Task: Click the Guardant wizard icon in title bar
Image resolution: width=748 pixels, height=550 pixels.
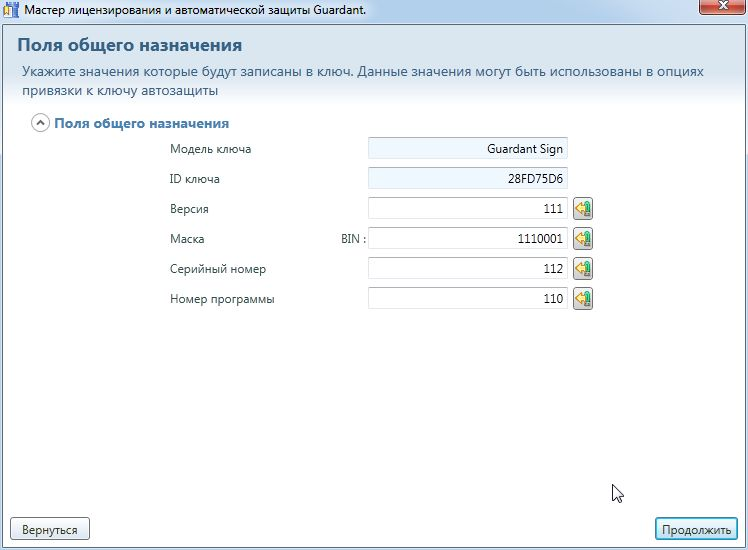Action: [11, 9]
